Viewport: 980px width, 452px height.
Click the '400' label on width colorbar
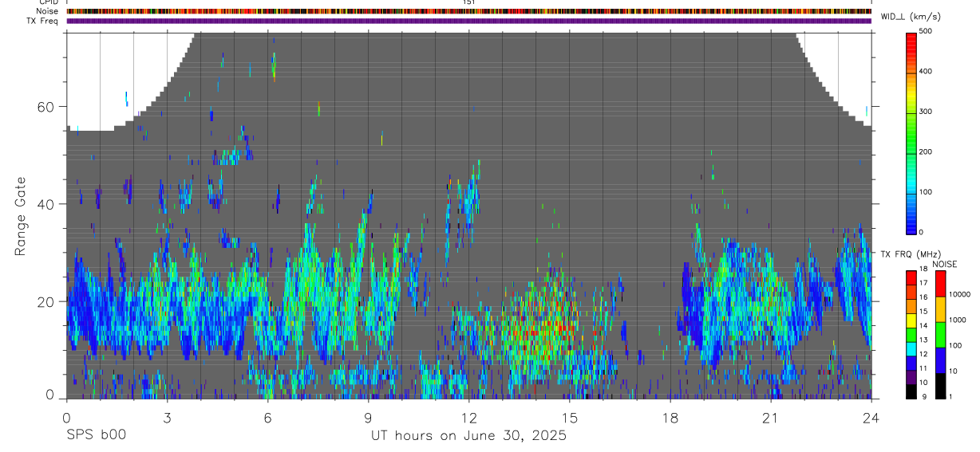click(x=927, y=72)
